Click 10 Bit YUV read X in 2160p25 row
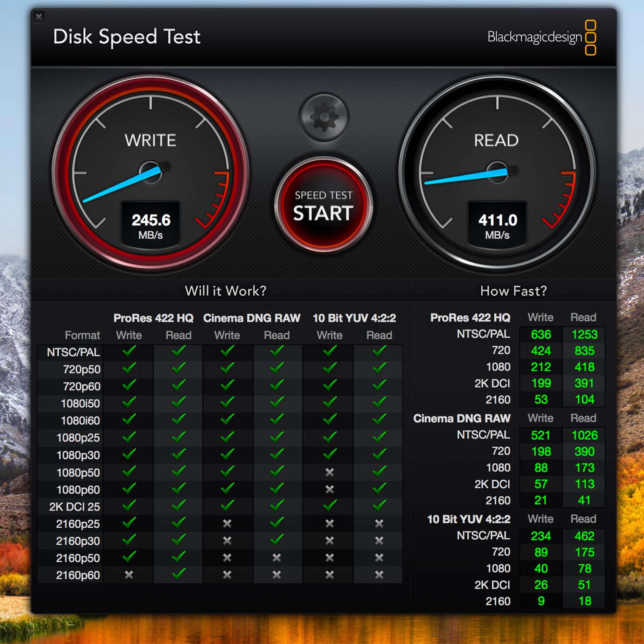Screen dimensions: 644x644 tap(379, 523)
